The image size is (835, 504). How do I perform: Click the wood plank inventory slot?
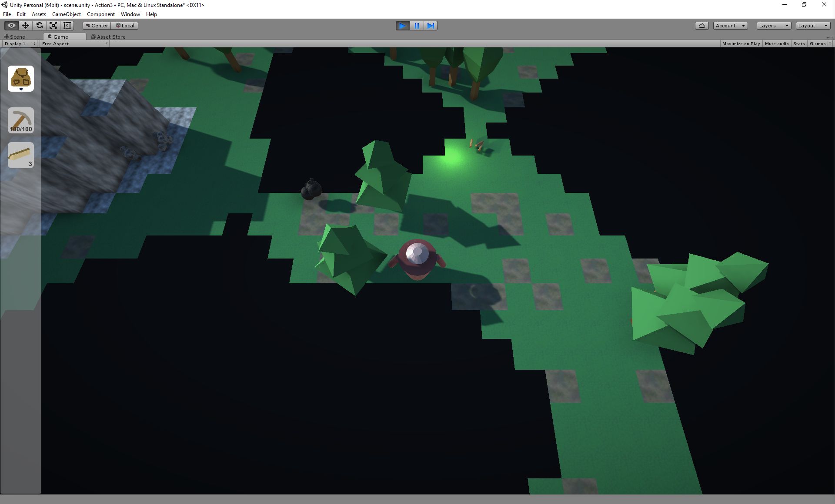[21, 155]
